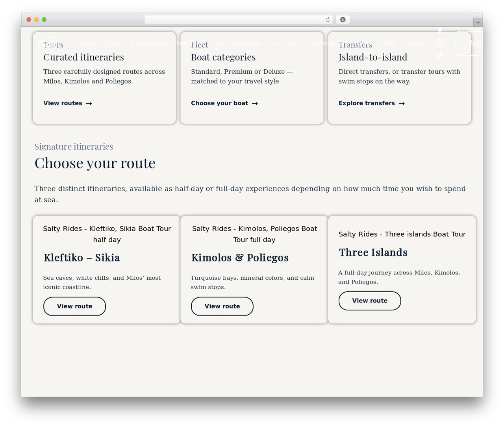Click the Boat categories heading
The width and height of the screenshot is (504, 427).
(223, 57)
